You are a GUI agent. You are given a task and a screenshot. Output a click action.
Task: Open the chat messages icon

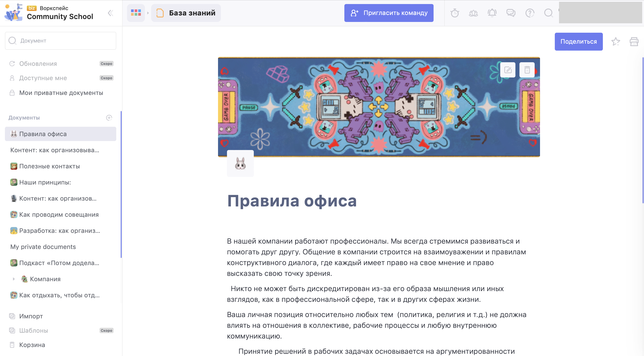[511, 13]
